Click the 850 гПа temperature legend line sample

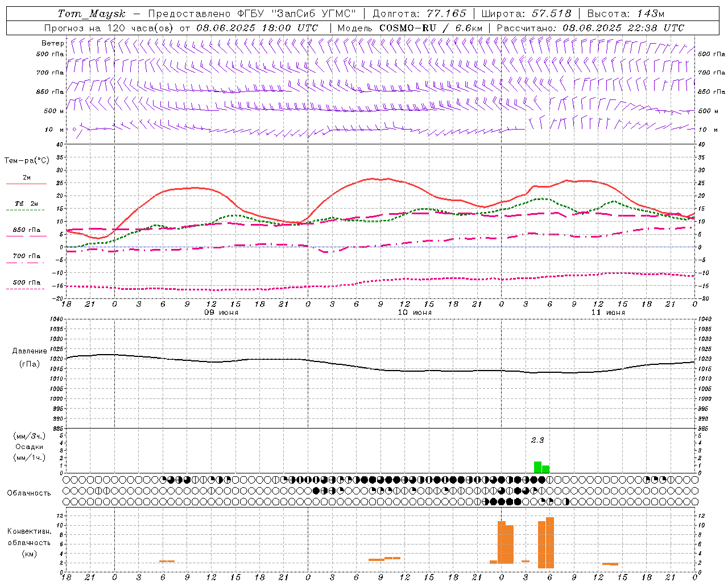(26, 236)
